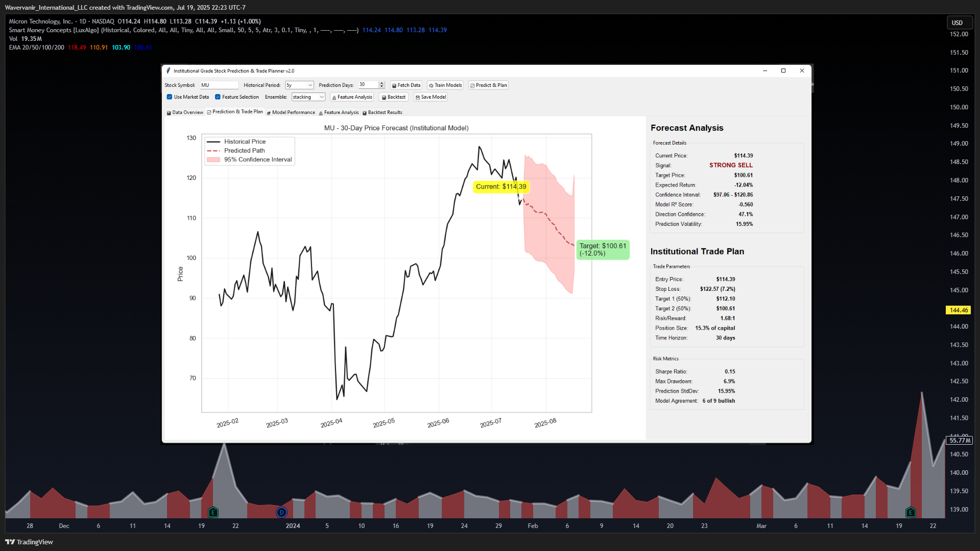This screenshot has width=980, height=551.
Task: Click the Max Drawdown 6.9% value
Action: (x=729, y=381)
